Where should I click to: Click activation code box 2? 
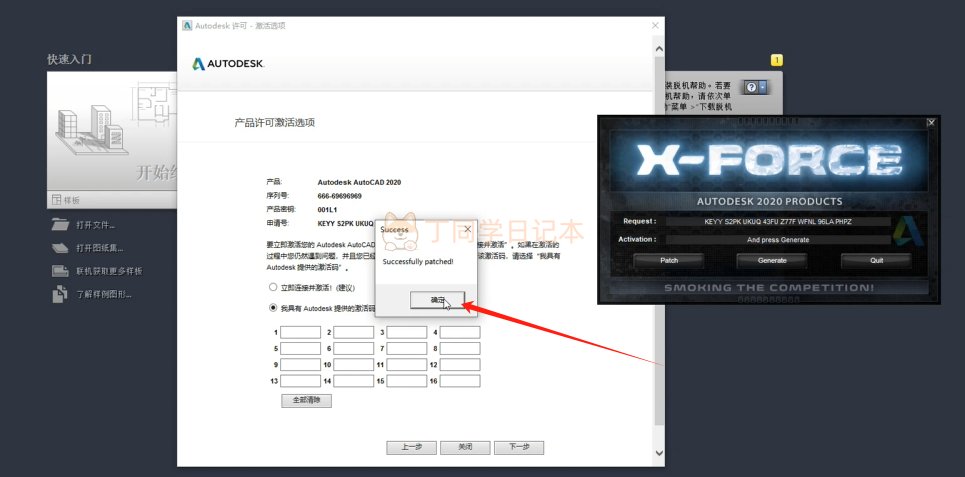354,332
